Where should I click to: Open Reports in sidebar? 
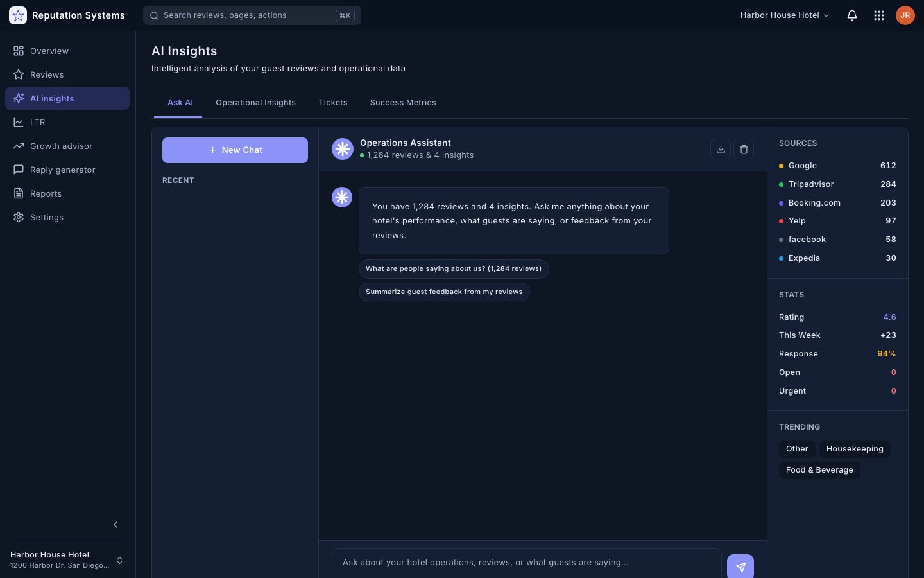tap(67, 193)
